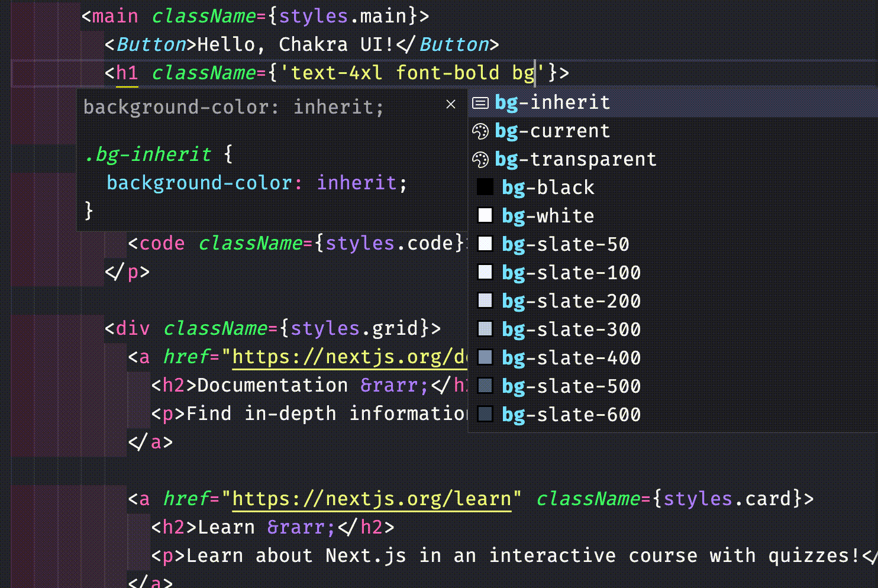The image size is (878, 588).
Task: Choose bg-slate-200 from the list
Action: tap(673, 301)
